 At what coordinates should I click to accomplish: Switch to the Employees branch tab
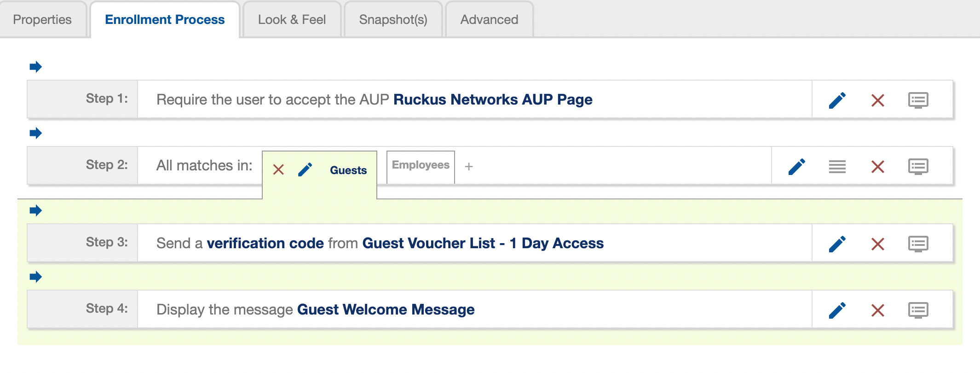421,165
